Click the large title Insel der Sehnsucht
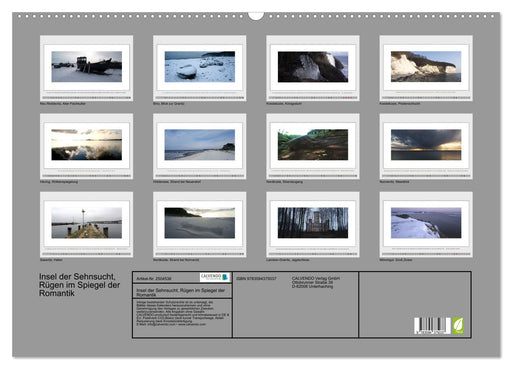This screenshot has width=512, height=369. (x=79, y=285)
